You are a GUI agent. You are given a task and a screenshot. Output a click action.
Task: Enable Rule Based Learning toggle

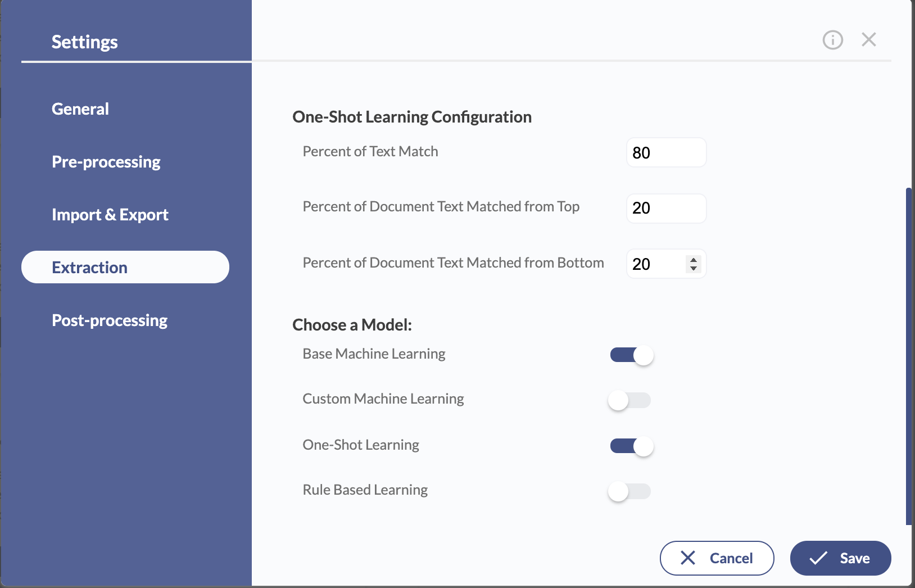coord(629,491)
